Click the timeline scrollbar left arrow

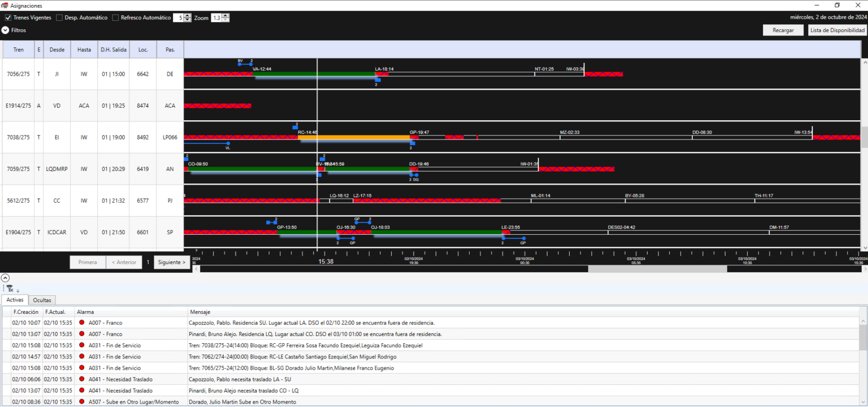197,269
